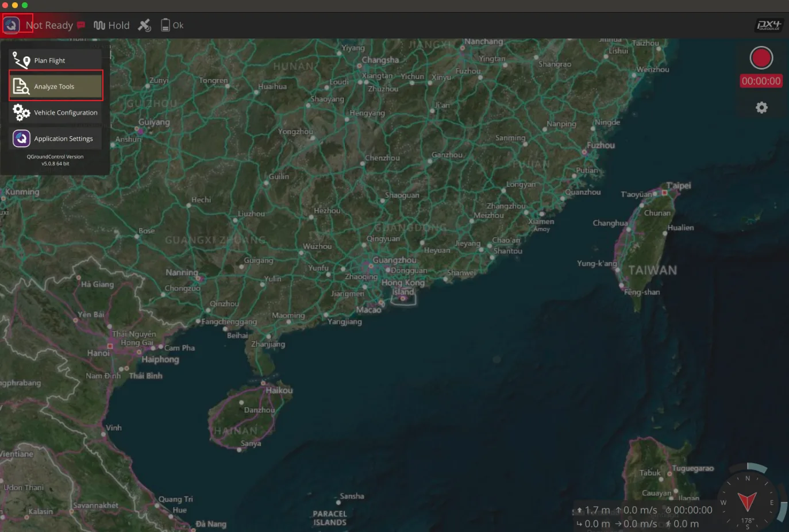
Task: Go to Application Settings
Action: coord(56,138)
